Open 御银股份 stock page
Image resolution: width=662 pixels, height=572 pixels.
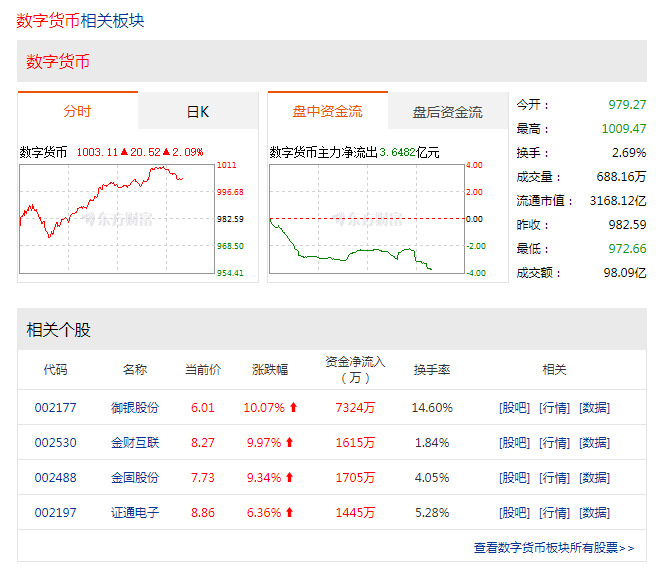[135, 407]
